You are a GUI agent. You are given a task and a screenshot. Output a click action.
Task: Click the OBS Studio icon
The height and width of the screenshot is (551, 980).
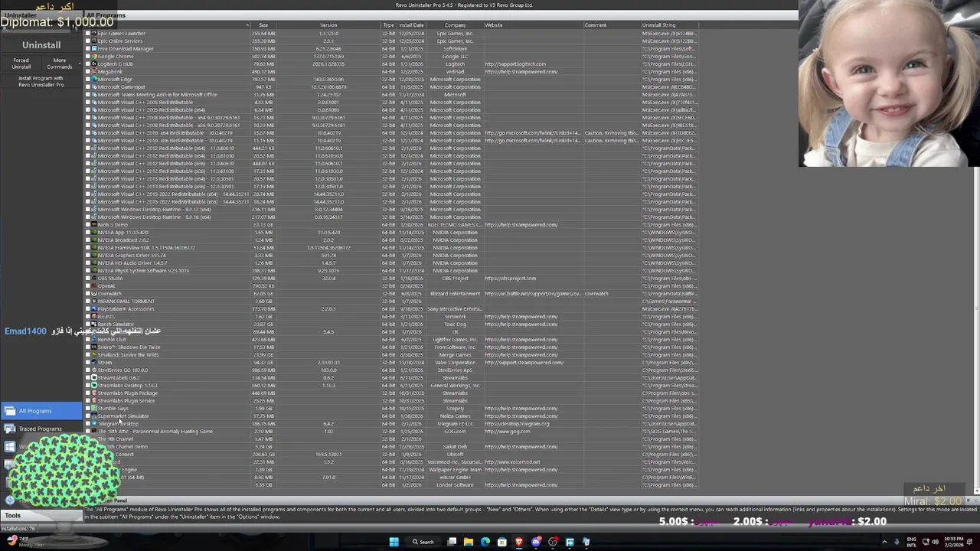click(94, 279)
